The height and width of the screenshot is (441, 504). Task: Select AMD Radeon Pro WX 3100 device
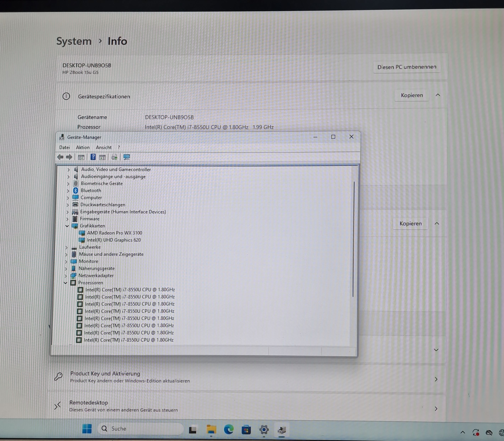pos(115,233)
